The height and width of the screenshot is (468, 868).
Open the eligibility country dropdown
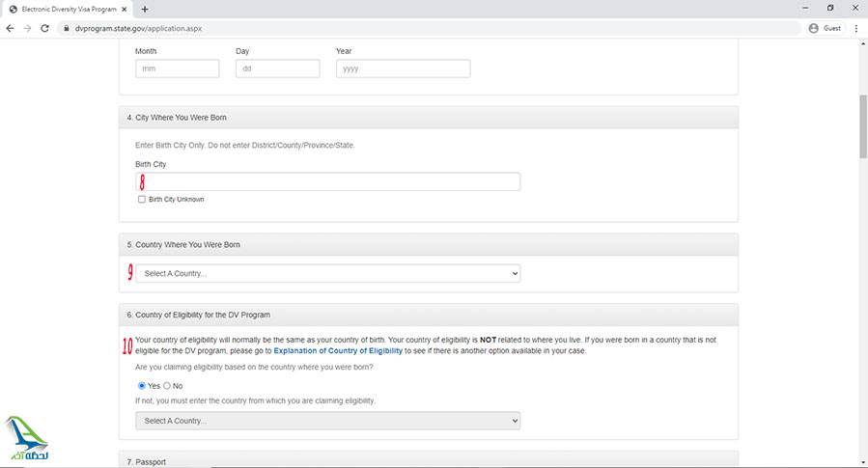tap(327, 421)
